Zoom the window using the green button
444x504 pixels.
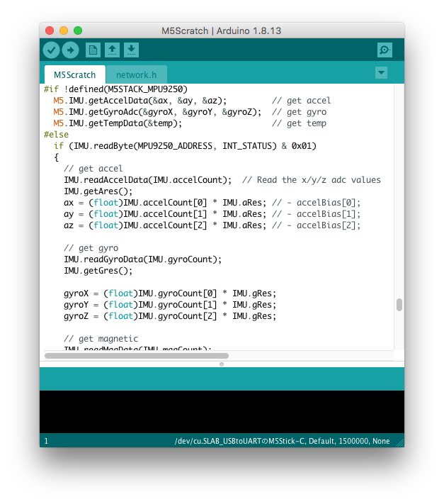pos(78,30)
